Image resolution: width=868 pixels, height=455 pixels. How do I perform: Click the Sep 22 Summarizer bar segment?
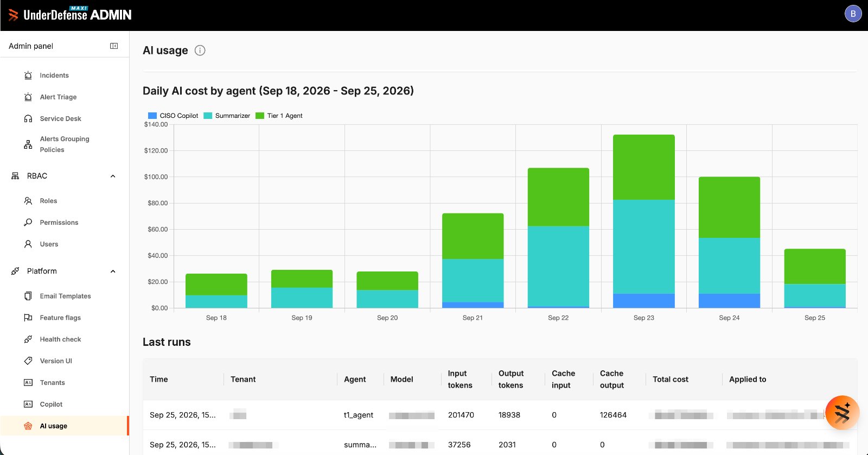coord(558,267)
